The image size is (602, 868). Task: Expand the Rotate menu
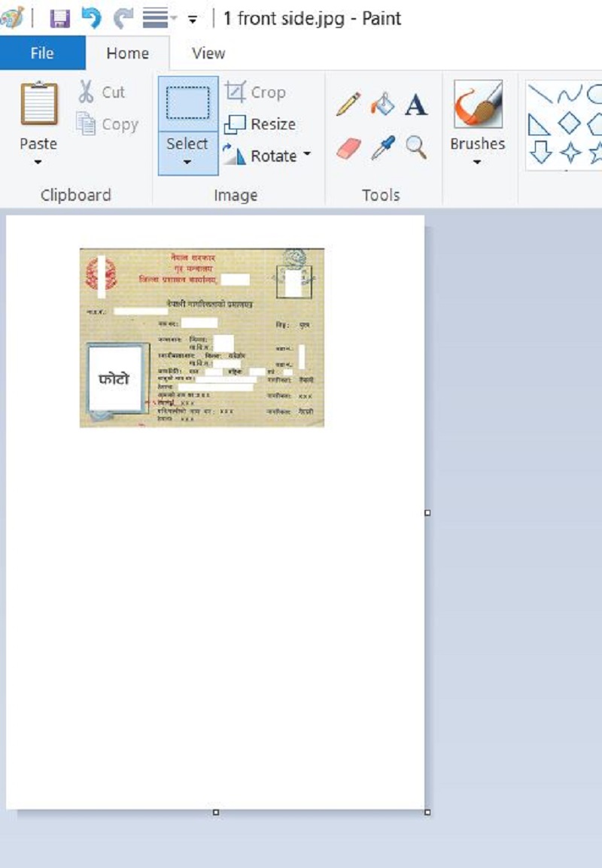306,156
